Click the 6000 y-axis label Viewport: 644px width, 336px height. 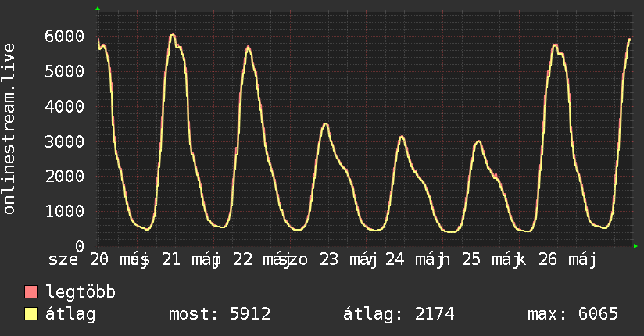(x=65, y=36)
